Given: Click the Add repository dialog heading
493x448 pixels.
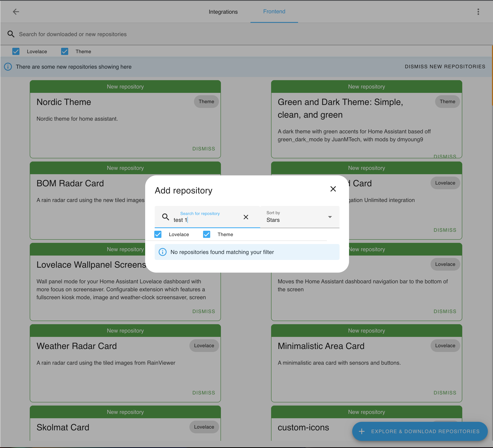Looking at the screenshot, I should (183, 190).
